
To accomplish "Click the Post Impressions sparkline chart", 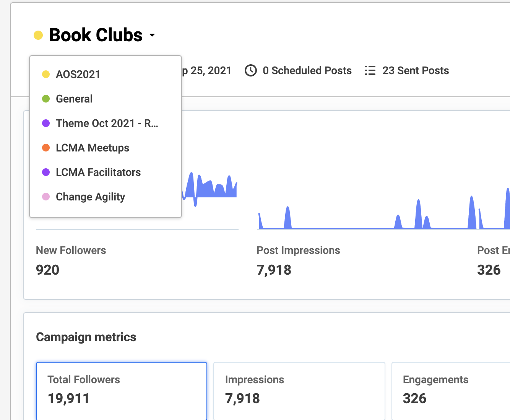I will pos(383,208).
